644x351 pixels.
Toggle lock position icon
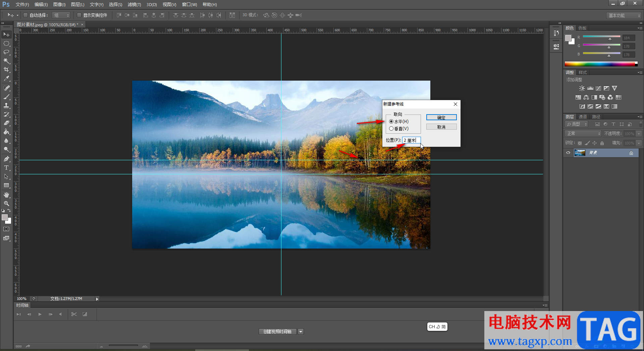594,143
